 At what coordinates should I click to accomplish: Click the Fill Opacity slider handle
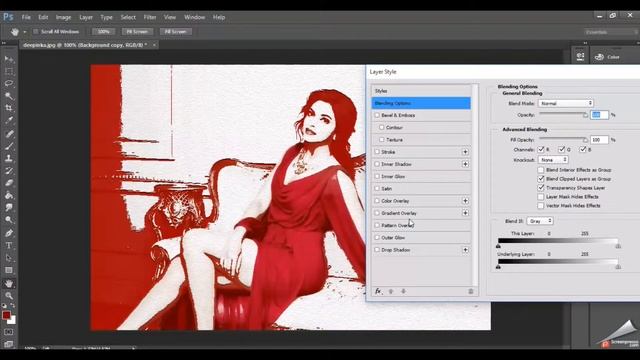pyautogui.click(x=585, y=140)
